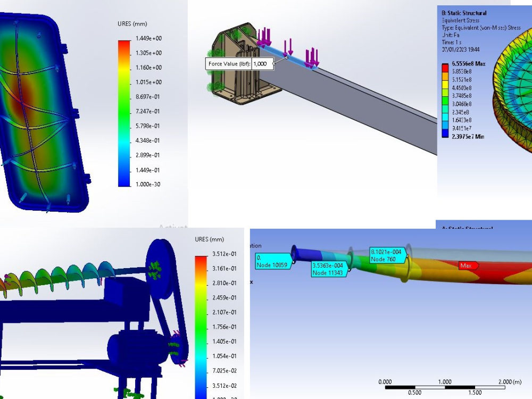Viewport: 532px width, 399px height.
Task: Click the 1.449e+00 legend value
Action: click(148, 38)
